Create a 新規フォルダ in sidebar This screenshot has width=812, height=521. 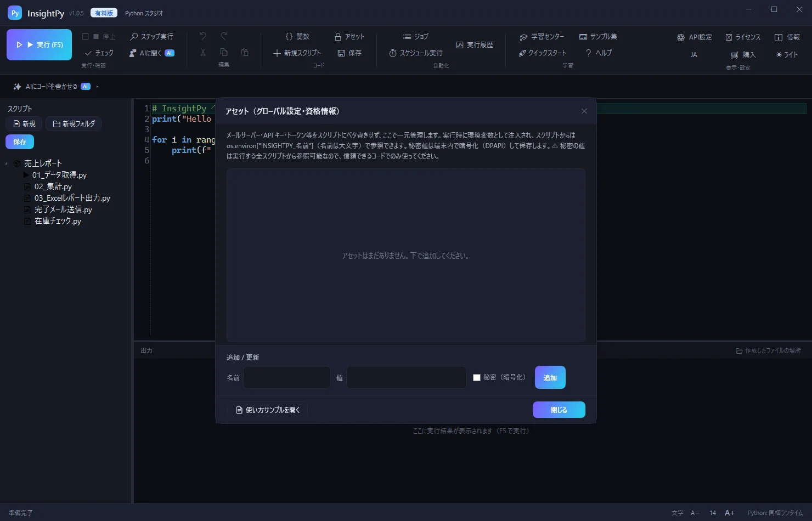tap(74, 124)
